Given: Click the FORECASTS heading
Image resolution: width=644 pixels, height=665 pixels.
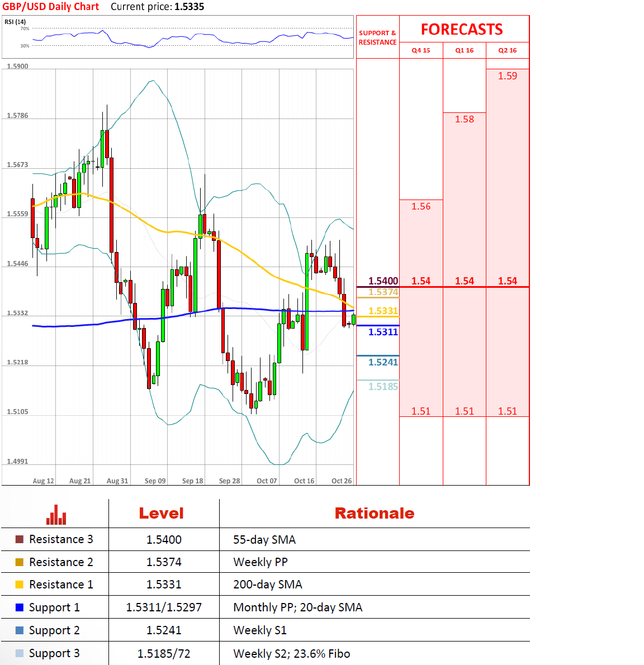Looking at the screenshot, I should 462,29.
